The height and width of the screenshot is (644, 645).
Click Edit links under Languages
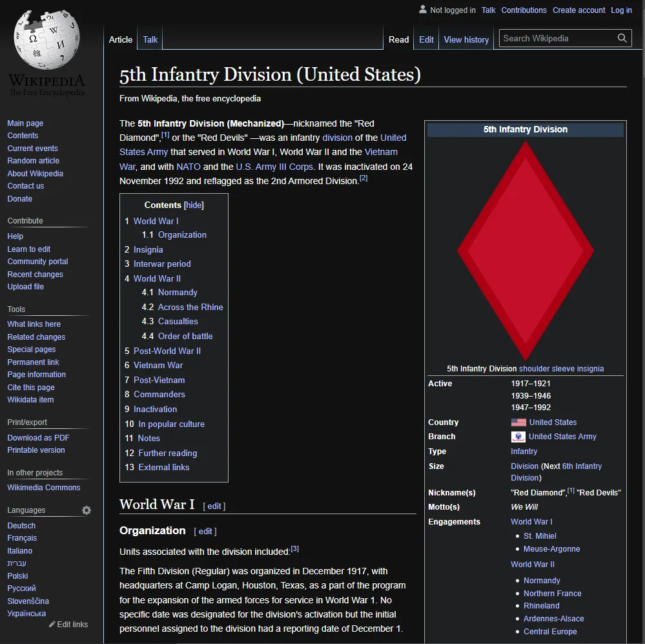pos(72,624)
